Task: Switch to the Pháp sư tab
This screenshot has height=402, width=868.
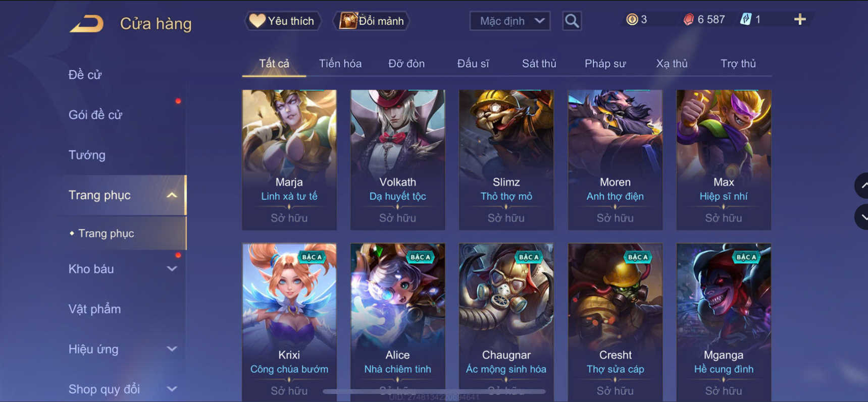Action: [x=605, y=64]
